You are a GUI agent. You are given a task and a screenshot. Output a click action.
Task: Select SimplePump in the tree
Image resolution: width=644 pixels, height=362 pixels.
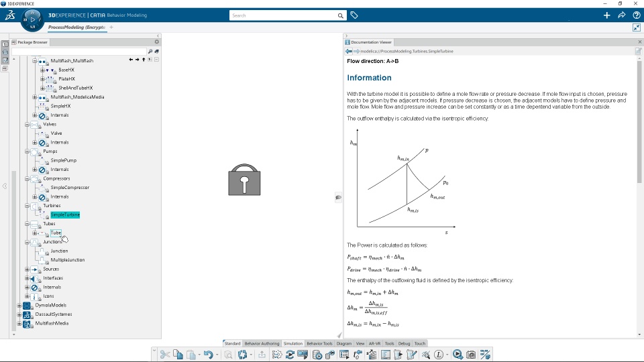point(63,160)
